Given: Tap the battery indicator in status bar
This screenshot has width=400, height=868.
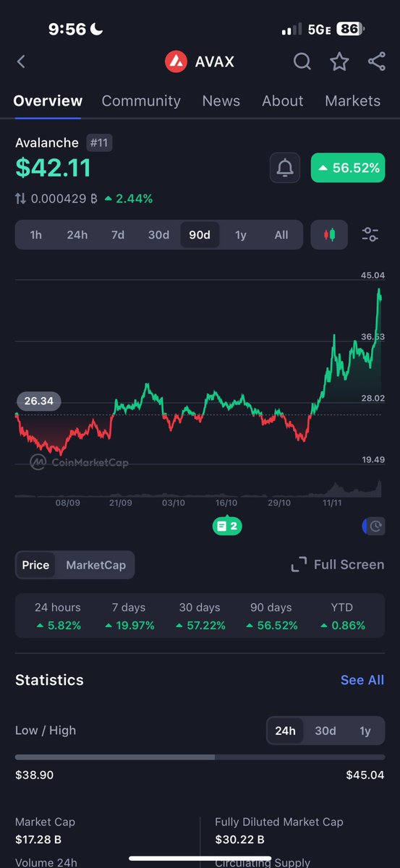Looking at the screenshot, I should click(x=351, y=30).
